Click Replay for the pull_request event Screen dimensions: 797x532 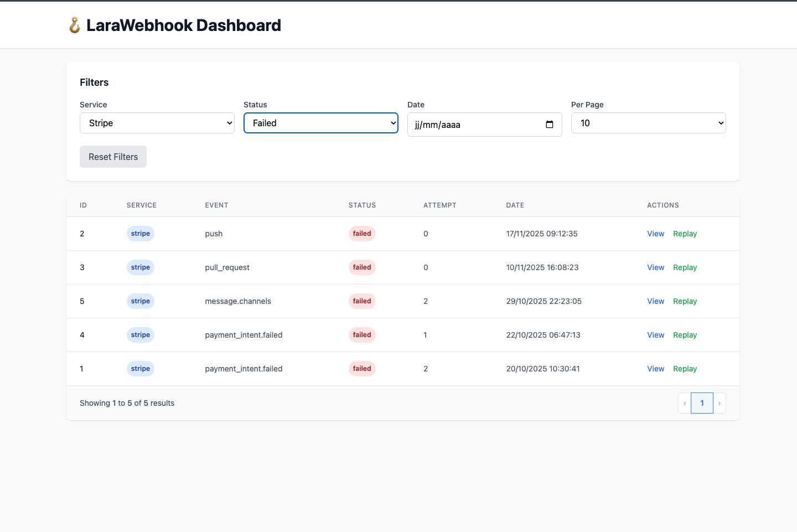685,267
